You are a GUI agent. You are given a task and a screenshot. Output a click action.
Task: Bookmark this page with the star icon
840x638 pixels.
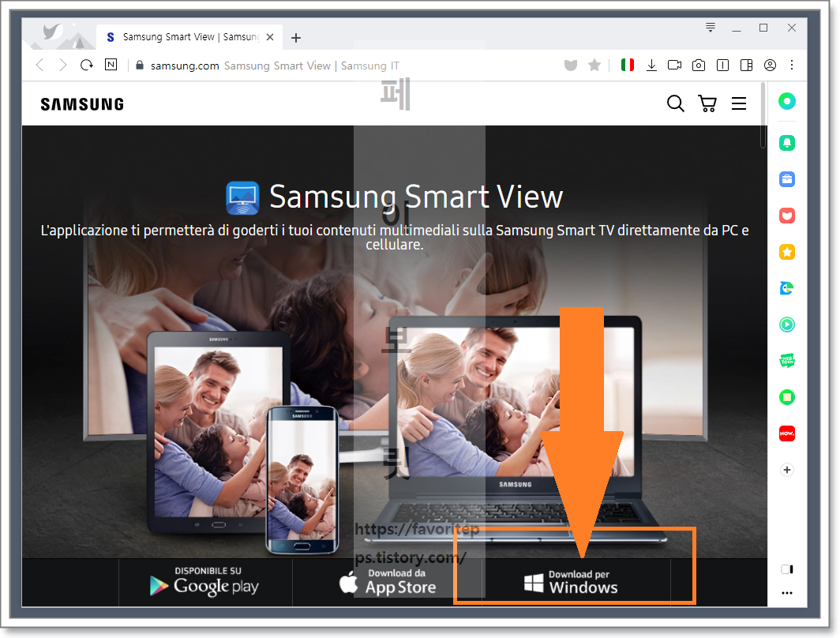coord(594,66)
